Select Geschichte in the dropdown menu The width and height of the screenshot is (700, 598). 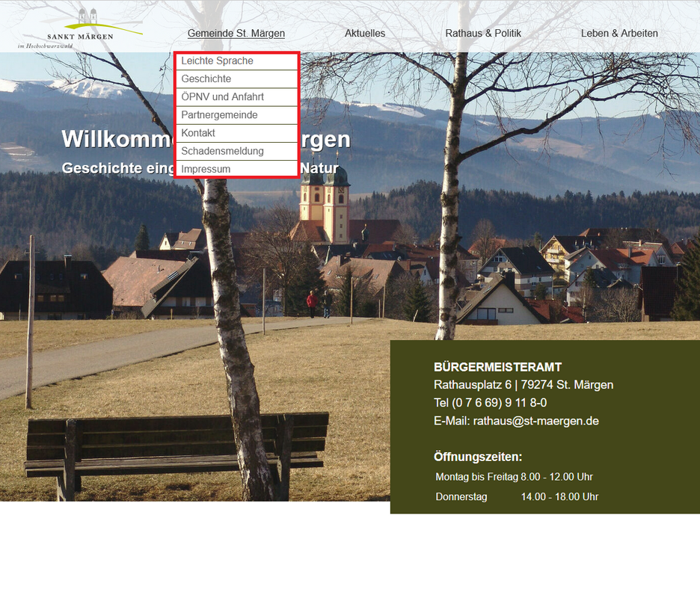[x=236, y=79]
